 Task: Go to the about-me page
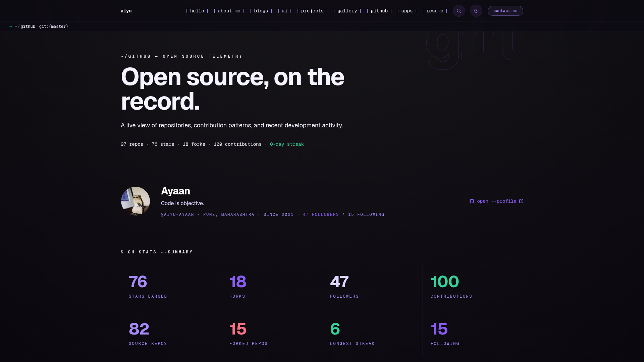[229, 11]
